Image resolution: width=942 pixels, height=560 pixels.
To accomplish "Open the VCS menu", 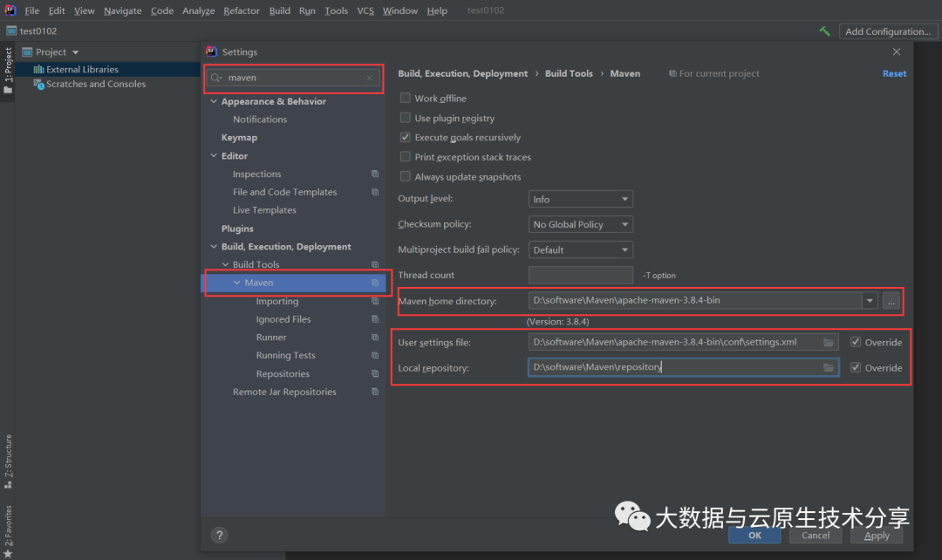I will (365, 10).
